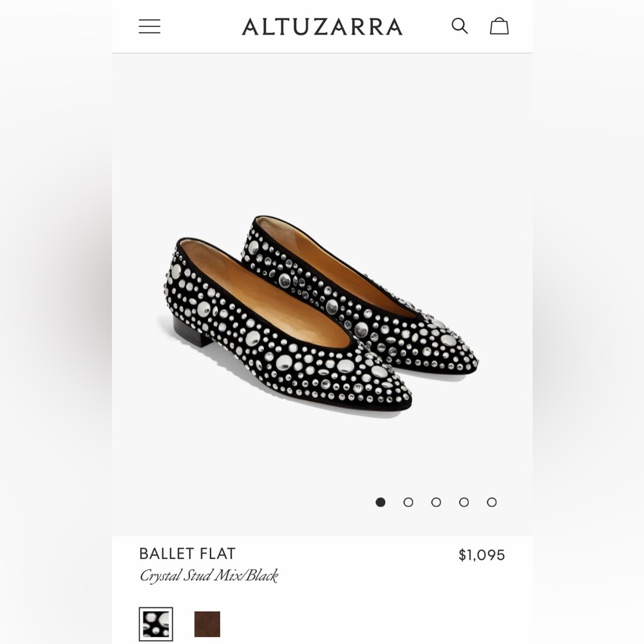Click the search magnifier icon
This screenshot has height=644, width=644.
pos(459,26)
